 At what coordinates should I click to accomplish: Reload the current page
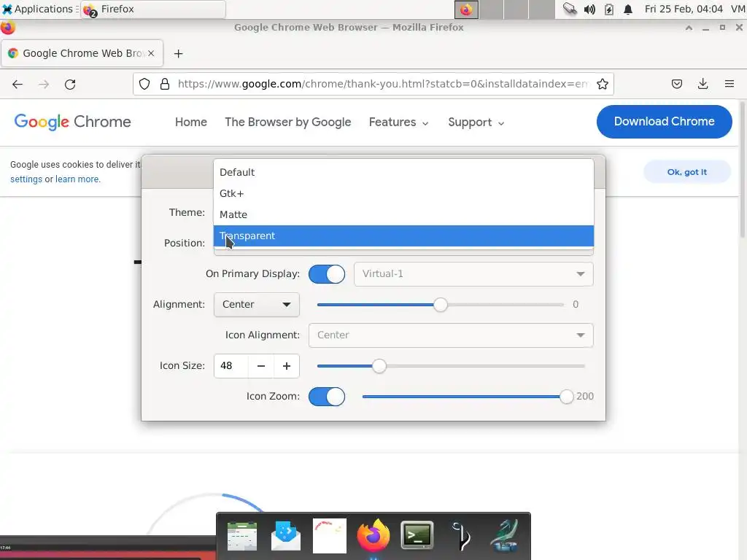coord(70,85)
